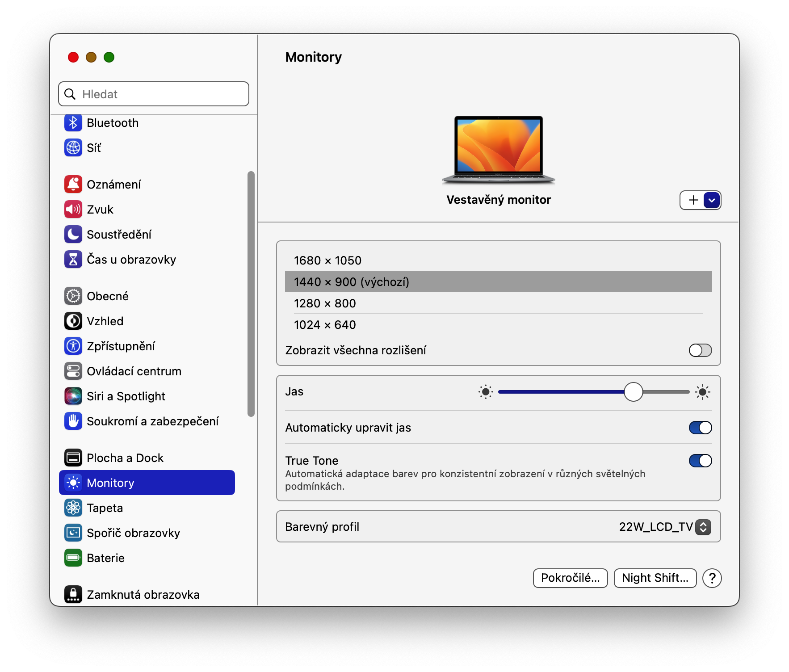
Task: Click the Bluetooth icon in sidebar
Action: 73,123
